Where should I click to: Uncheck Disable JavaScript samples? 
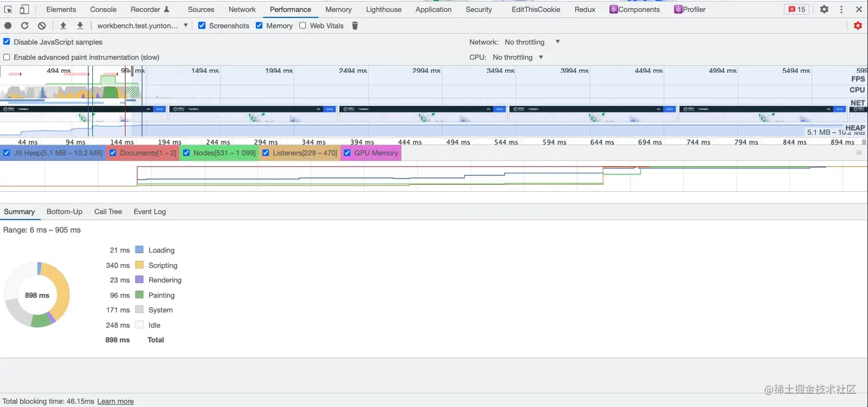coord(7,42)
